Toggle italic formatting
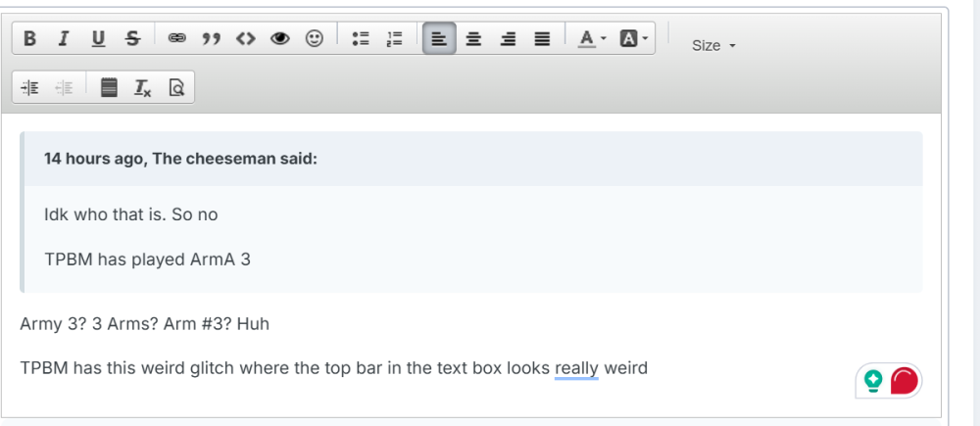This screenshot has height=426, width=980. point(63,39)
